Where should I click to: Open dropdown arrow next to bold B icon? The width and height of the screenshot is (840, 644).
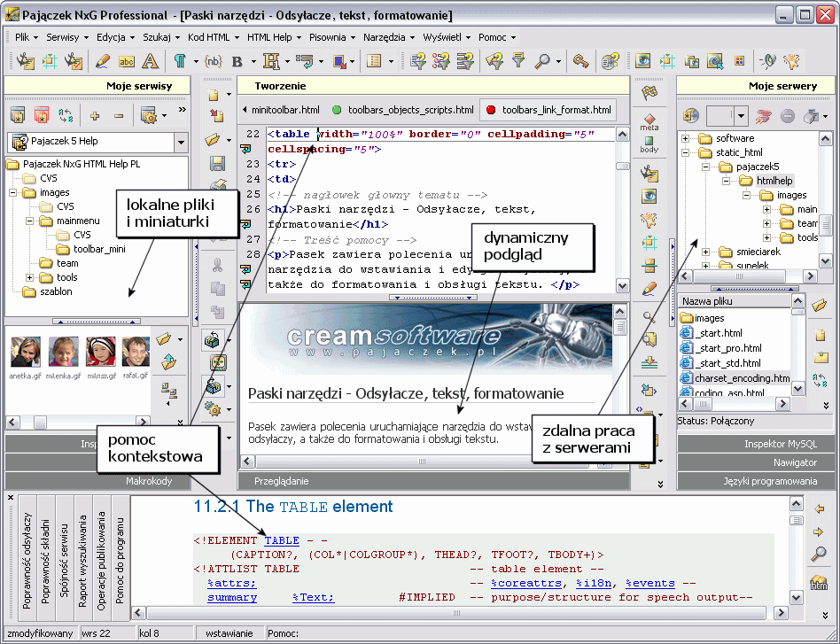[x=253, y=62]
